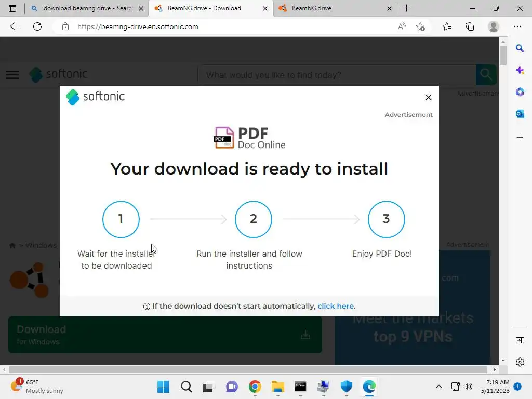Click the green Softonic search button
This screenshot has width=532, height=399.
pos(486,75)
